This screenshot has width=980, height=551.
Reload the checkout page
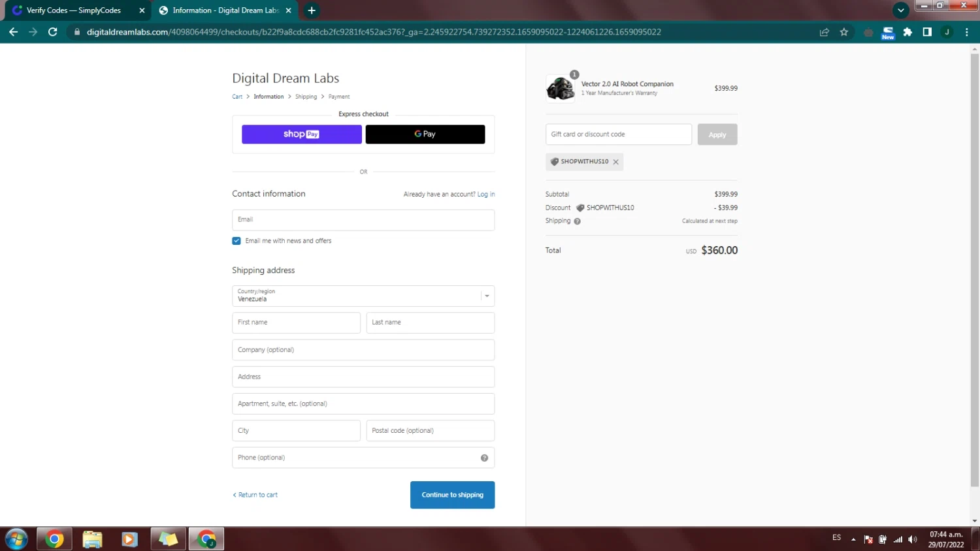point(53,32)
